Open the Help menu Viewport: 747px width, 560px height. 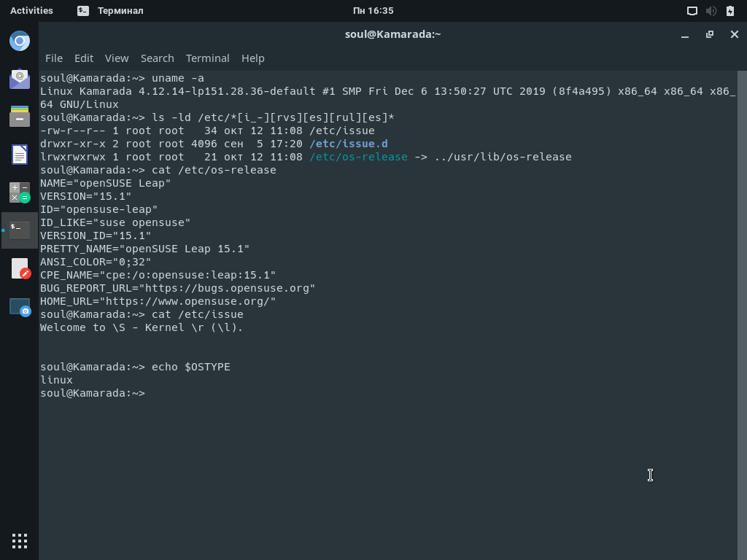(x=253, y=58)
